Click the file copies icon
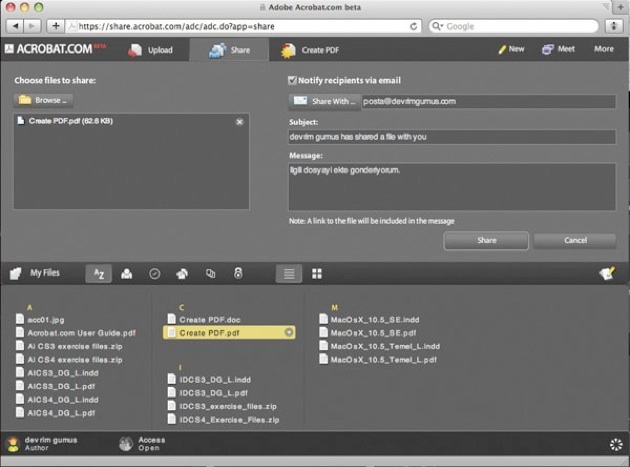Screen dimensions: 630x467 tap(211, 274)
